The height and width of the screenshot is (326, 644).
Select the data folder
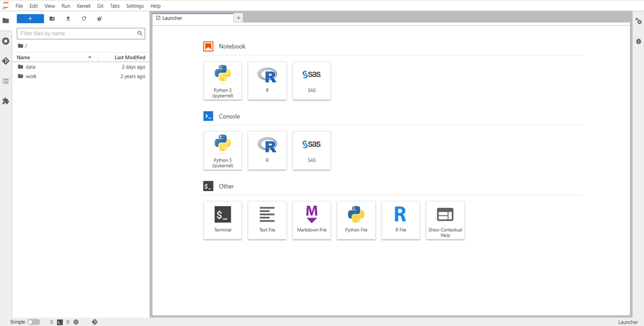click(x=81, y=66)
